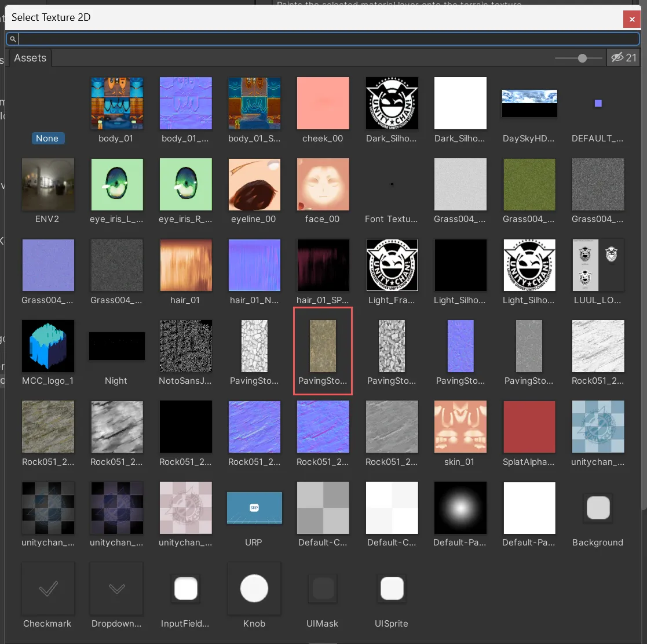647x644 pixels.
Task: Select the body_01_S specular texture
Action: point(254,103)
